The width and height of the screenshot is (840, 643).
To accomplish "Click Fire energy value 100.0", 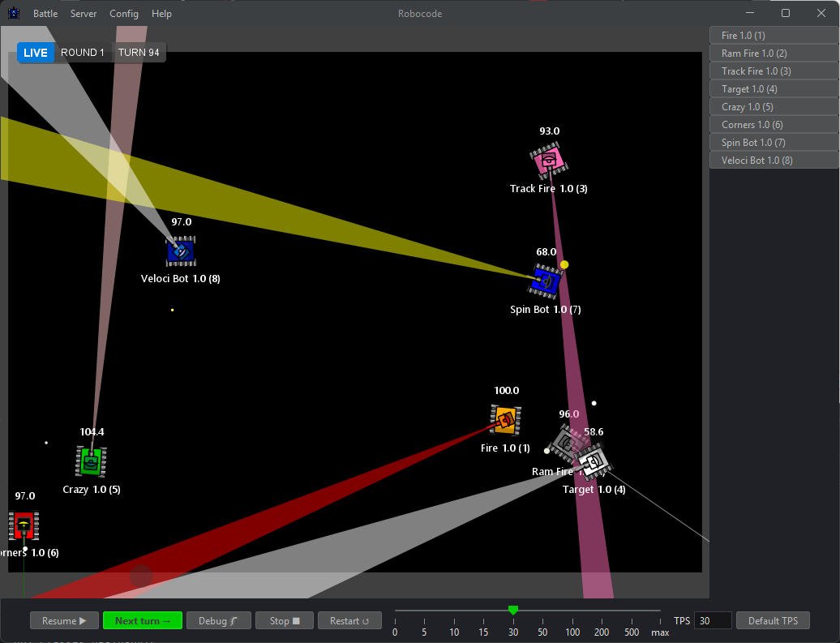I will (x=507, y=391).
